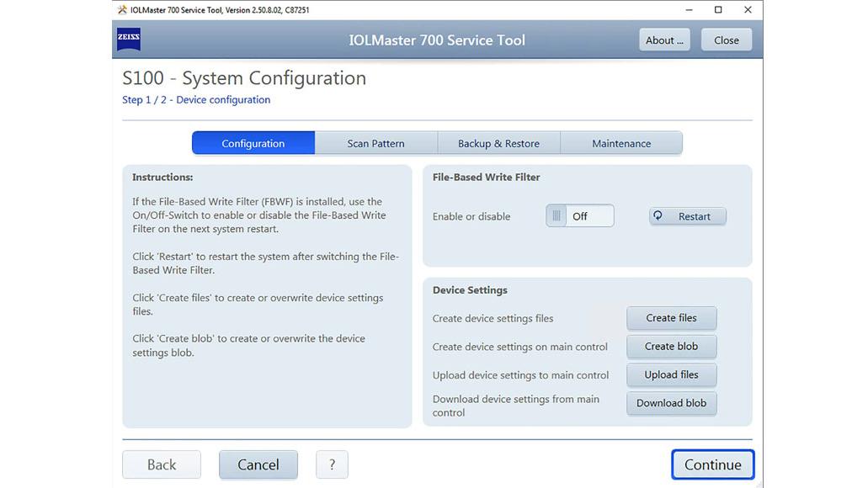Image resolution: width=868 pixels, height=488 pixels.
Task: Click 'Create device settings files' label
Action: (x=493, y=318)
